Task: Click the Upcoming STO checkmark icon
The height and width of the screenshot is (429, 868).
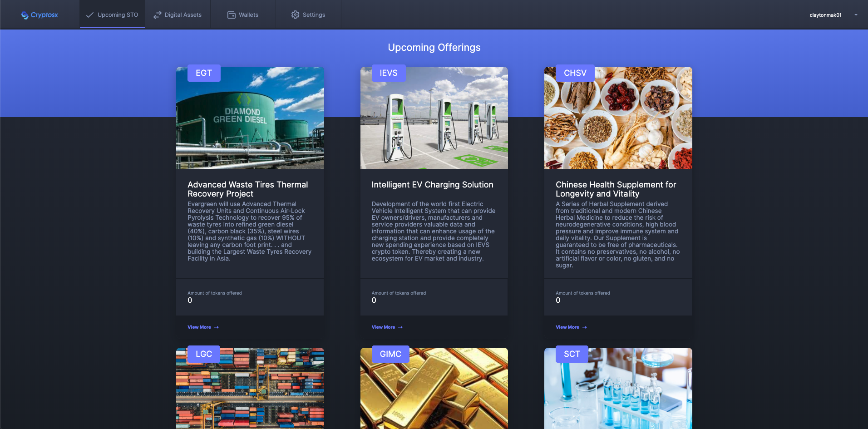Action: [x=90, y=15]
